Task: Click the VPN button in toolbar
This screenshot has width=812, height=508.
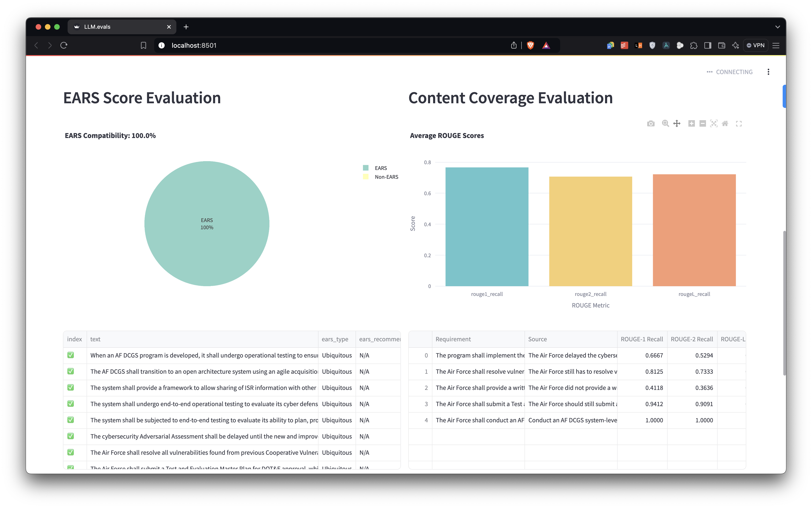Action: (x=756, y=45)
